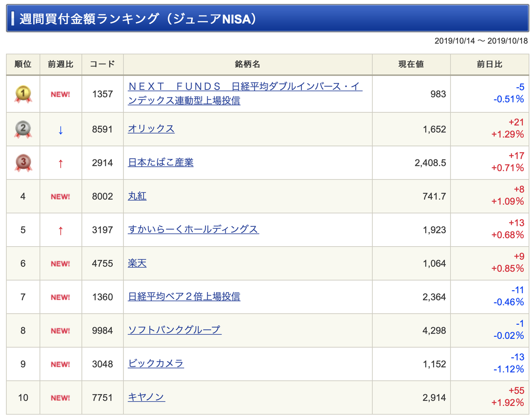View the 楽天 stock page
Screen dimensions: 532x420
click(x=137, y=263)
